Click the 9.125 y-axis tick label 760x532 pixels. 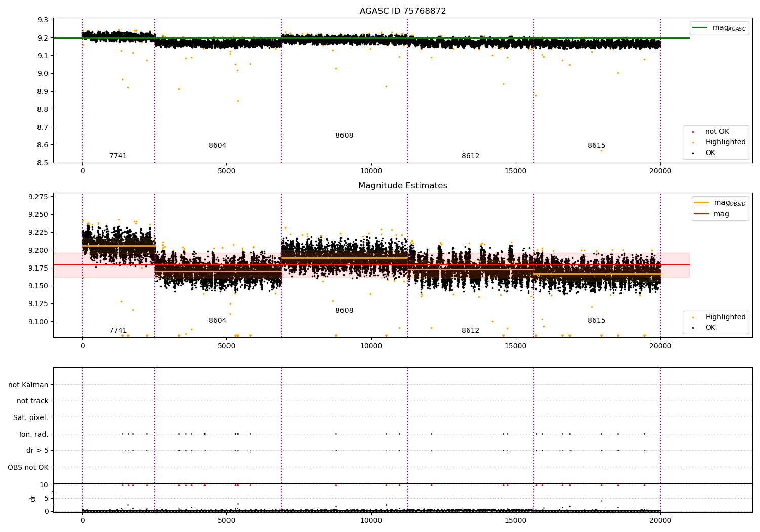click(39, 304)
